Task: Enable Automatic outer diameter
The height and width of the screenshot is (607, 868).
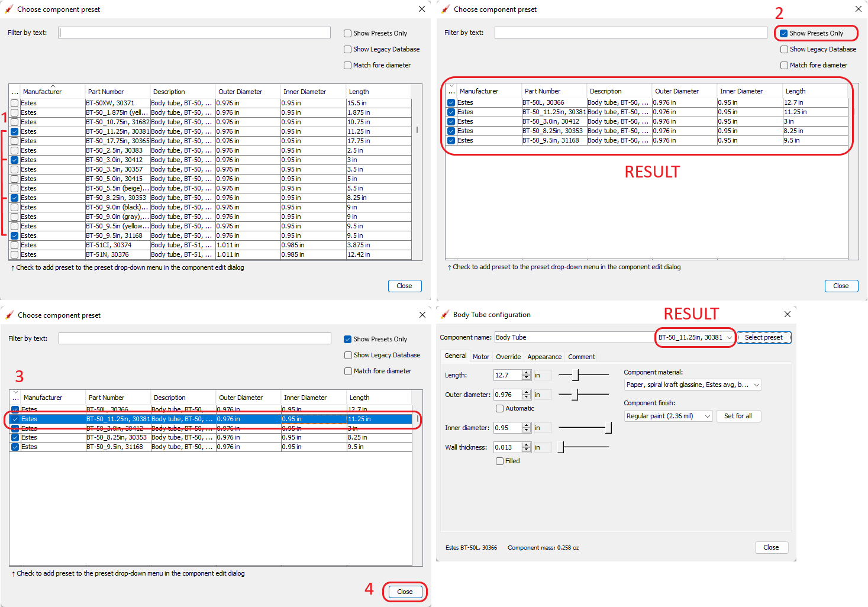Action: click(500, 408)
